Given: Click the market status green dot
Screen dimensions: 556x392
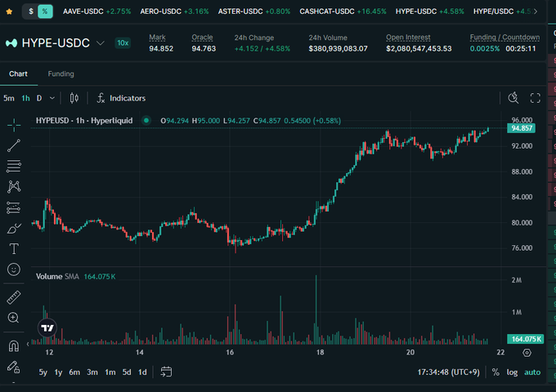Looking at the screenshot, I should pyautogui.click(x=146, y=121).
